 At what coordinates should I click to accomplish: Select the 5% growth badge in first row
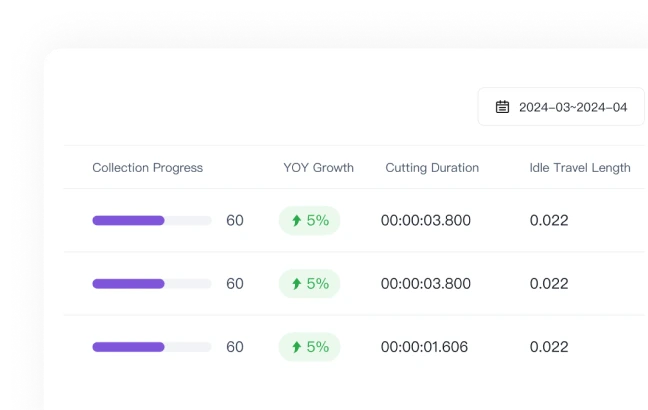pos(310,221)
